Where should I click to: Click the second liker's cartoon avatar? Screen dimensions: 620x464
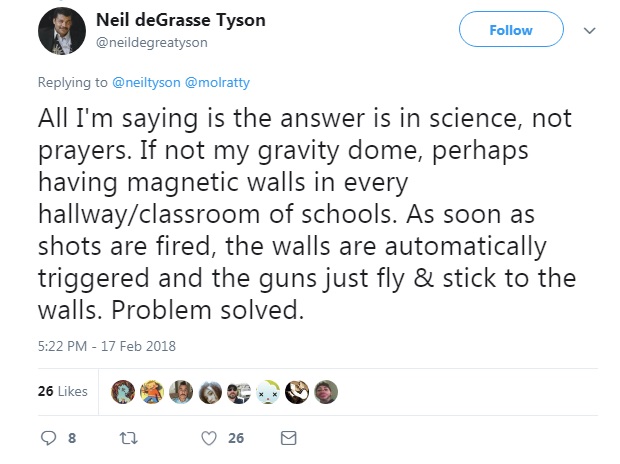151,391
